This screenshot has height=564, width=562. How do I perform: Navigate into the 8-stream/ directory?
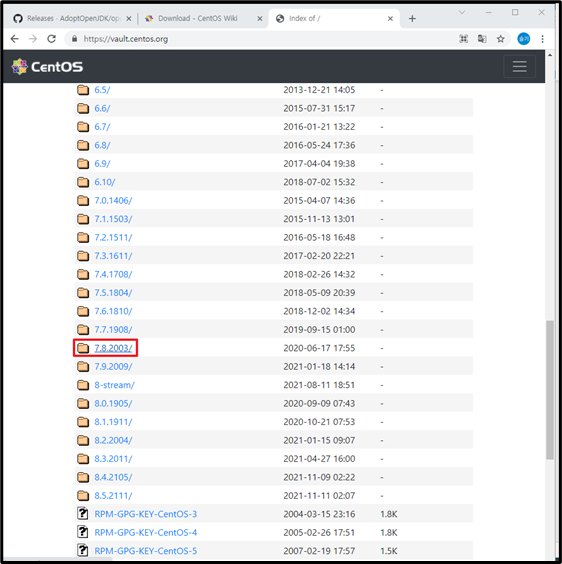[114, 385]
